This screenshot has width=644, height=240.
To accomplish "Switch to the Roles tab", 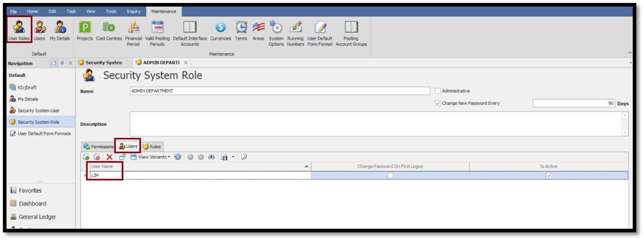I will pos(152,147).
